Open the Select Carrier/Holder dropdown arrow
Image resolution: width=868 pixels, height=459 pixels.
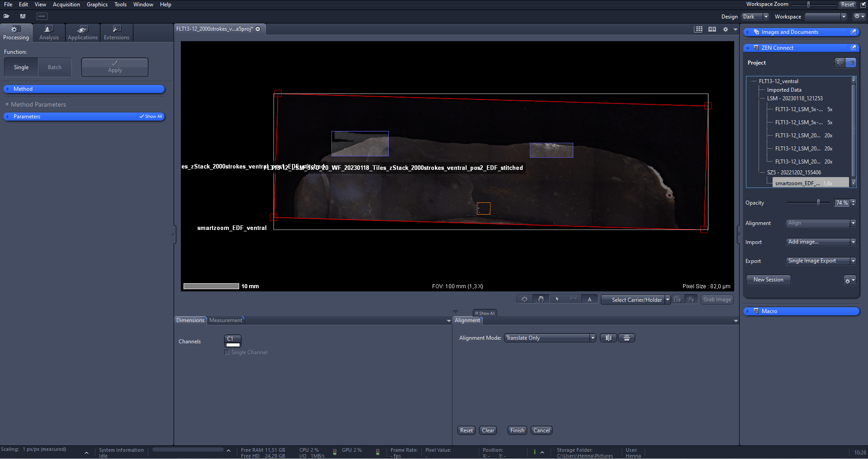click(668, 300)
